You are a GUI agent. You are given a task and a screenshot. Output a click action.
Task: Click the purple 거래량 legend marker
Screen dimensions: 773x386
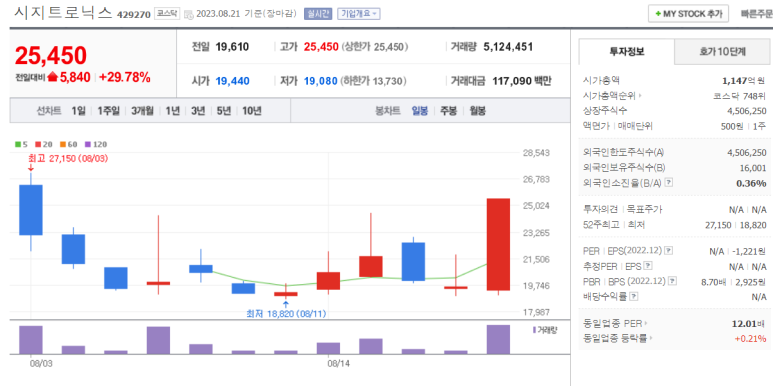point(535,330)
